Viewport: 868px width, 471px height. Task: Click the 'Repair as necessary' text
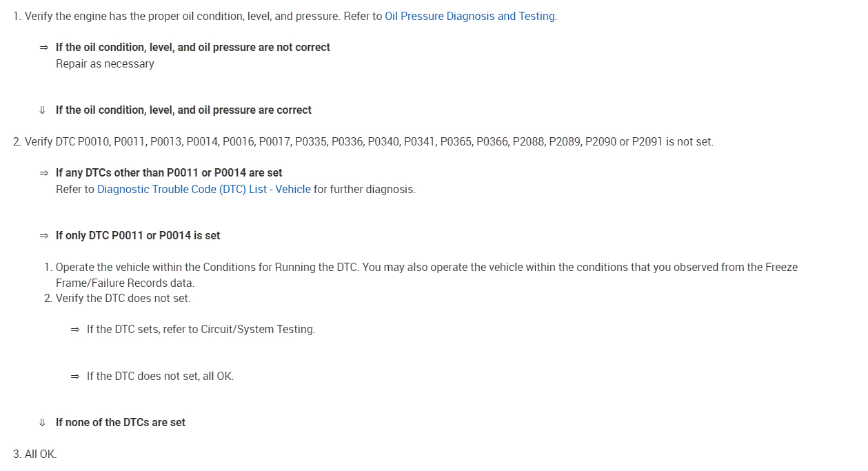(105, 63)
